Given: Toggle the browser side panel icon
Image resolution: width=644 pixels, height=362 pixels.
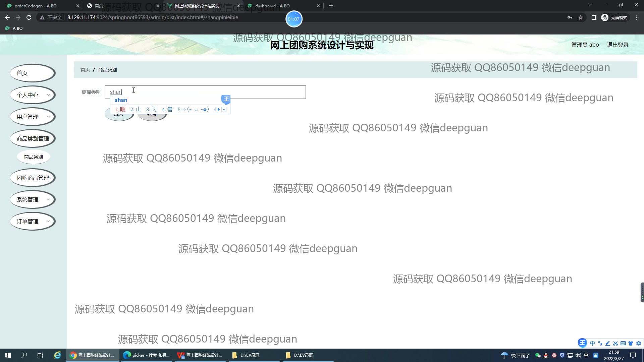Looking at the screenshot, I should click(x=594, y=17).
